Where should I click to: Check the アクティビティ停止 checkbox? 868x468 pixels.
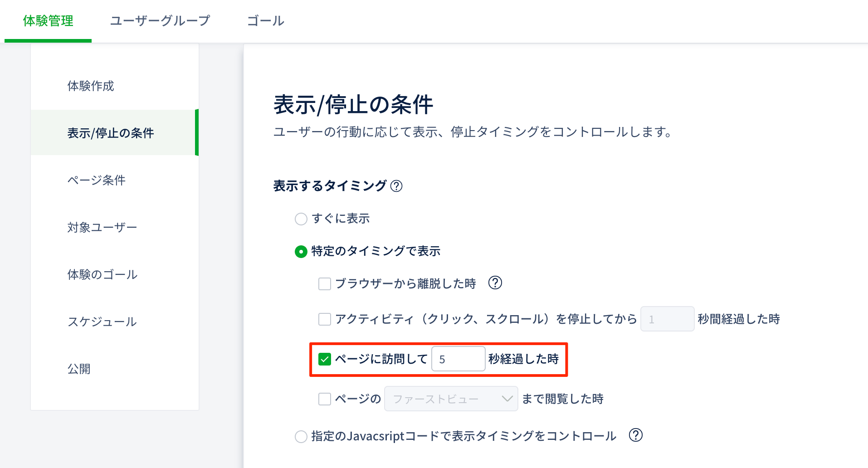click(325, 319)
